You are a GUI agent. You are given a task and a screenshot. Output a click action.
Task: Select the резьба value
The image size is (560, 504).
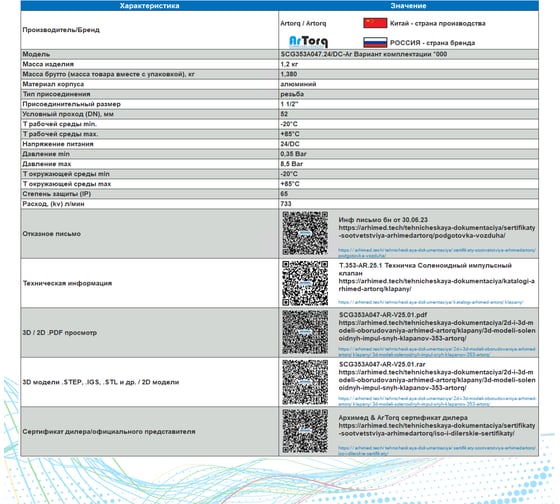(x=292, y=94)
